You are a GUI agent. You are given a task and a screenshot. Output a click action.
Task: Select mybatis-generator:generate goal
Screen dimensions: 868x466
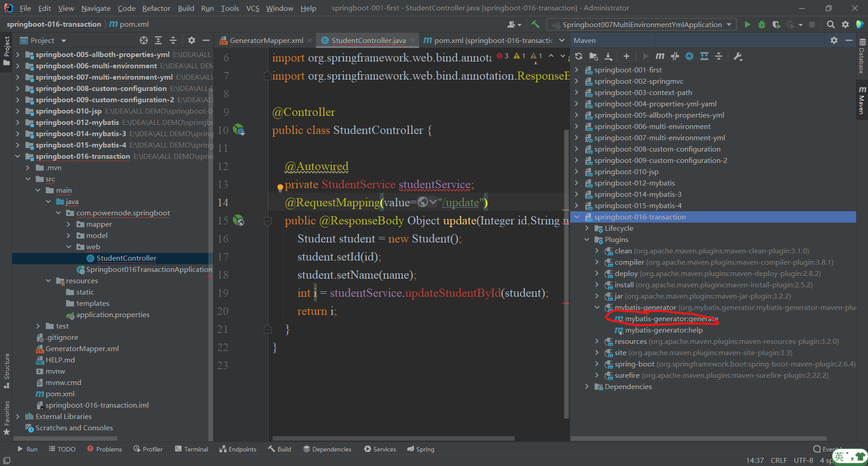coord(671,319)
